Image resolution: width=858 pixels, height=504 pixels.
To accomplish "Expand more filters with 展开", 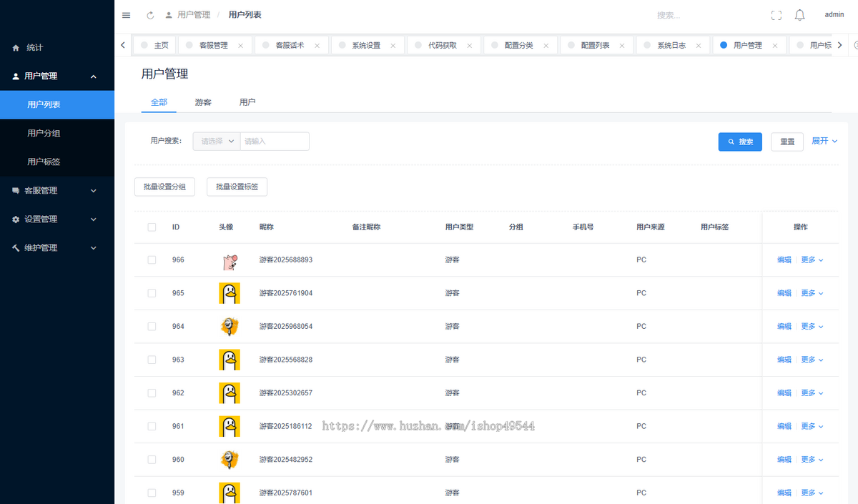I will point(824,141).
